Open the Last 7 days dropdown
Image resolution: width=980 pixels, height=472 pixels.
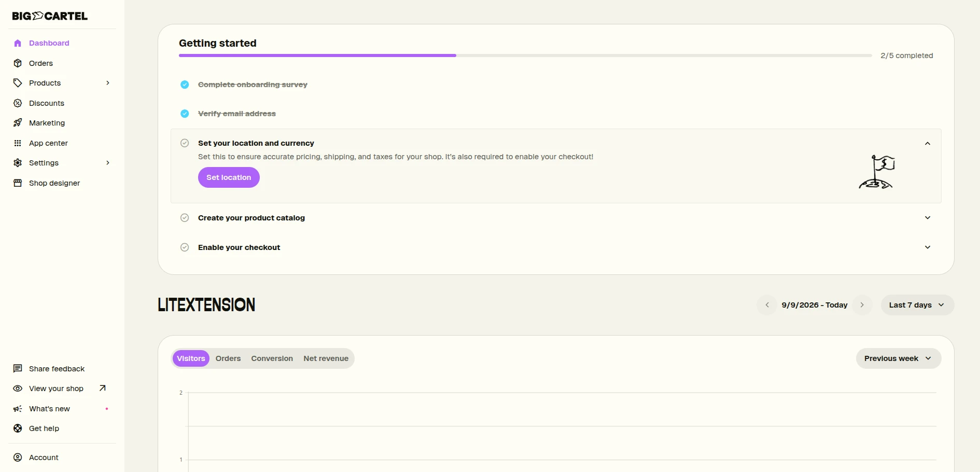pyautogui.click(x=917, y=305)
